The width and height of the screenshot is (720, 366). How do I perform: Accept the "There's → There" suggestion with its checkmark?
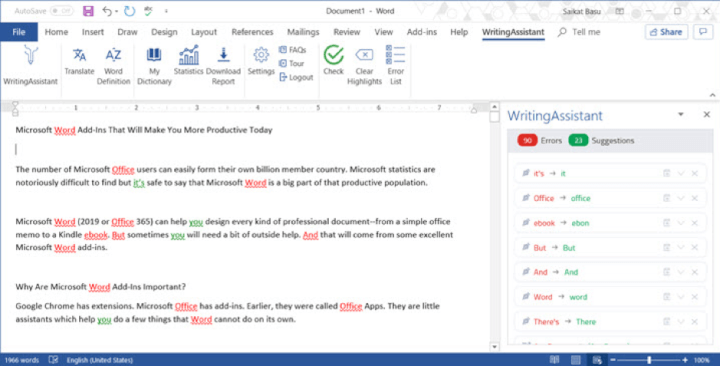point(681,321)
